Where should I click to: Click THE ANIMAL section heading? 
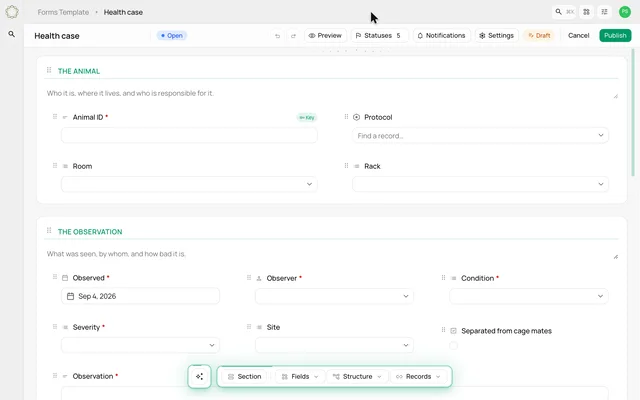pyautogui.click(x=79, y=71)
